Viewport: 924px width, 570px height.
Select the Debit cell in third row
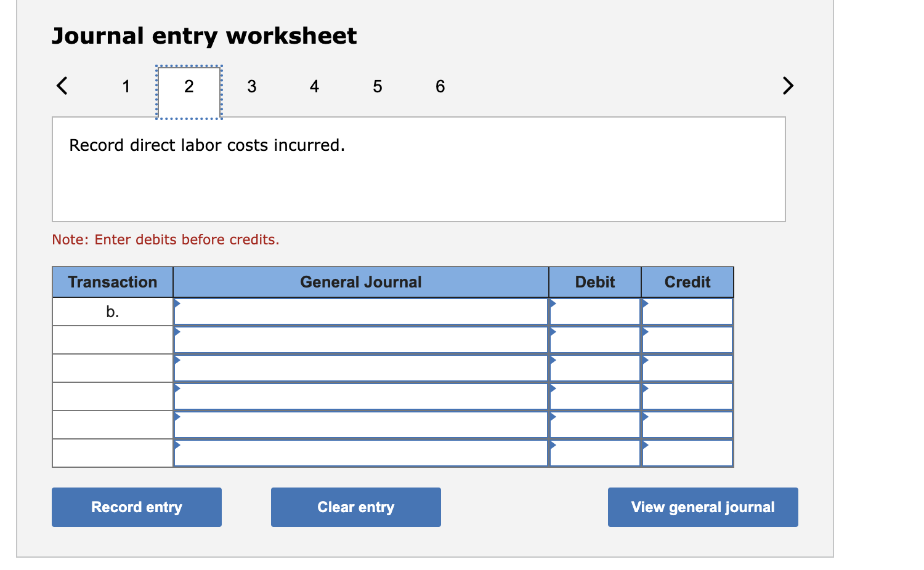(x=595, y=368)
